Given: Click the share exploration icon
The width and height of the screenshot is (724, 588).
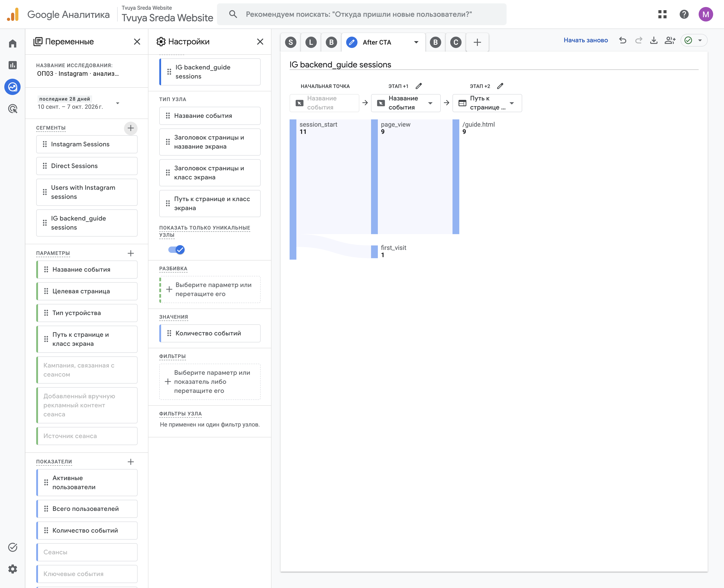Looking at the screenshot, I should click(670, 40).
